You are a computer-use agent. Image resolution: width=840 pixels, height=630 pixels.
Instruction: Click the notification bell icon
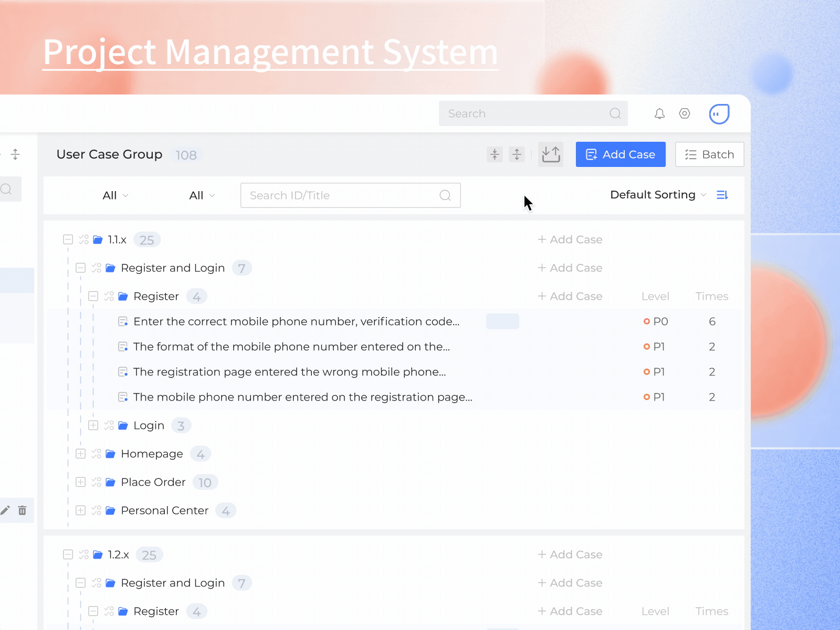(x=659, y=113)
